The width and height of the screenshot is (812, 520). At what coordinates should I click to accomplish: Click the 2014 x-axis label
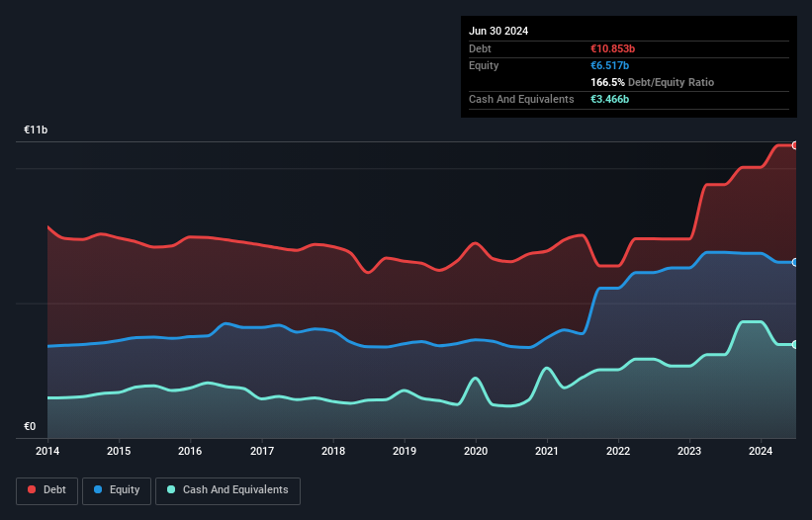click(x=47, y=451)
